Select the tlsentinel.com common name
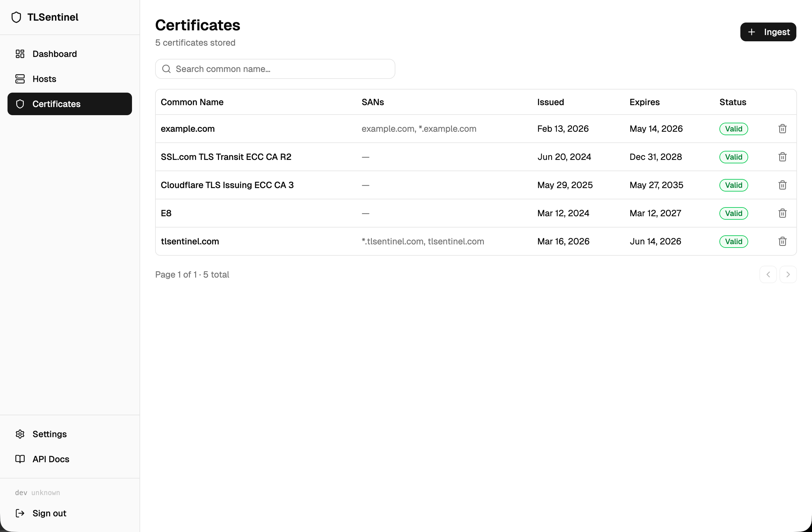This screenshot has width=812, height=532. click(190, 241)
